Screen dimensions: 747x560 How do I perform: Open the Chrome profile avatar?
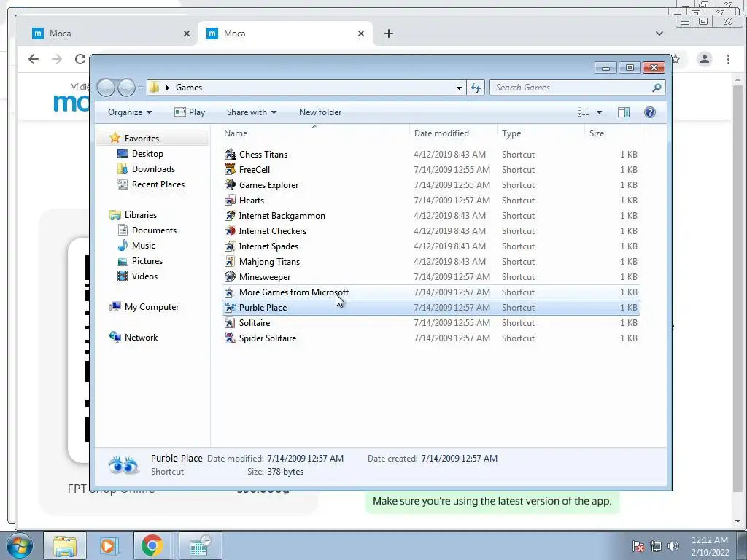(704, 59)
